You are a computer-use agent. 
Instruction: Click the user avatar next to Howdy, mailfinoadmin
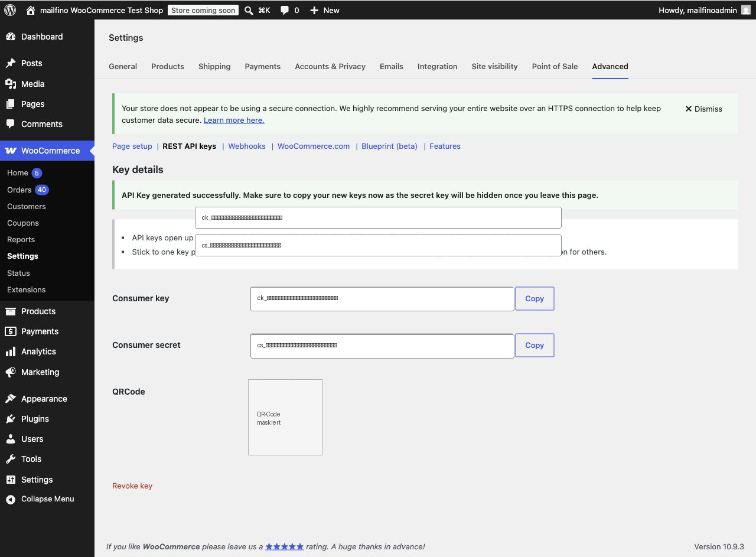(x=746, y=10)
